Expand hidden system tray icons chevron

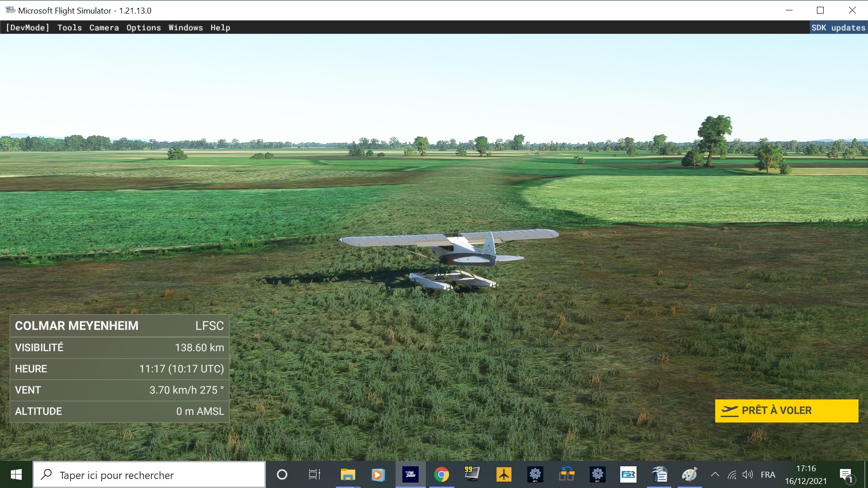715,474
